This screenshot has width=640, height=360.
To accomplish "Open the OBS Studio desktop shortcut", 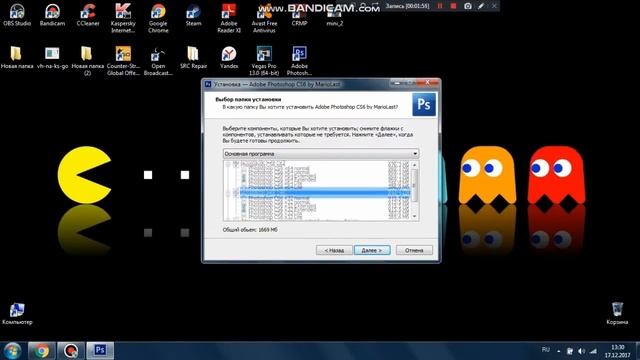I will point(17,15).
